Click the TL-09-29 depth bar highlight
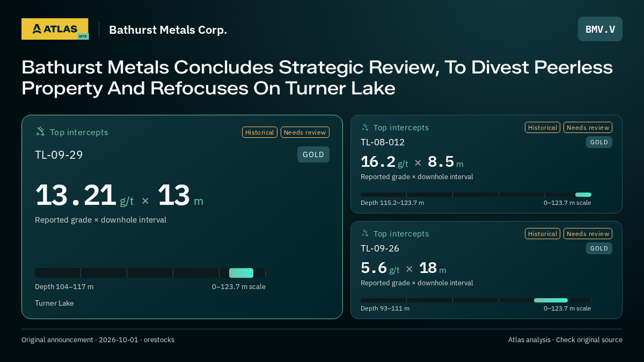 [x=241, y=273]
